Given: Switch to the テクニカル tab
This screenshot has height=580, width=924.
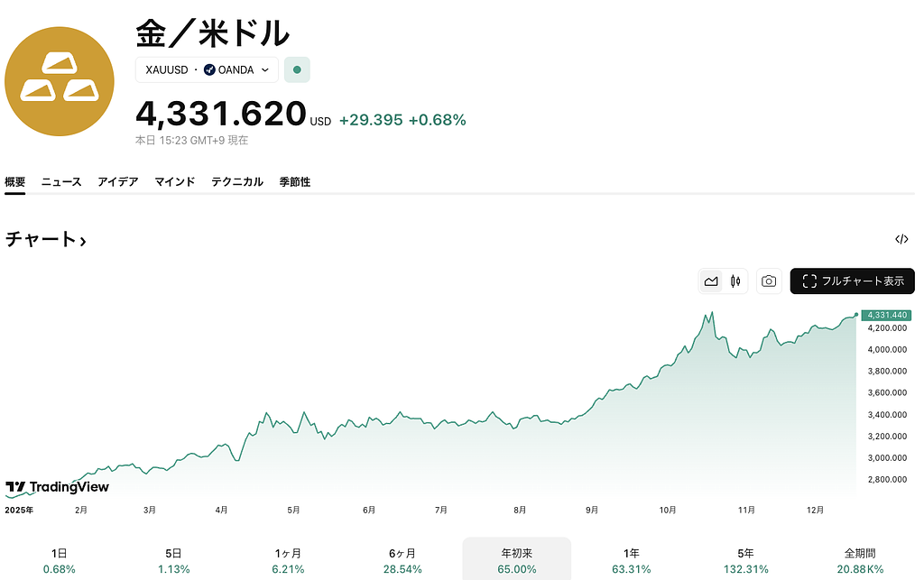Looking at the screenshot, I should click(x=237, y=181).
